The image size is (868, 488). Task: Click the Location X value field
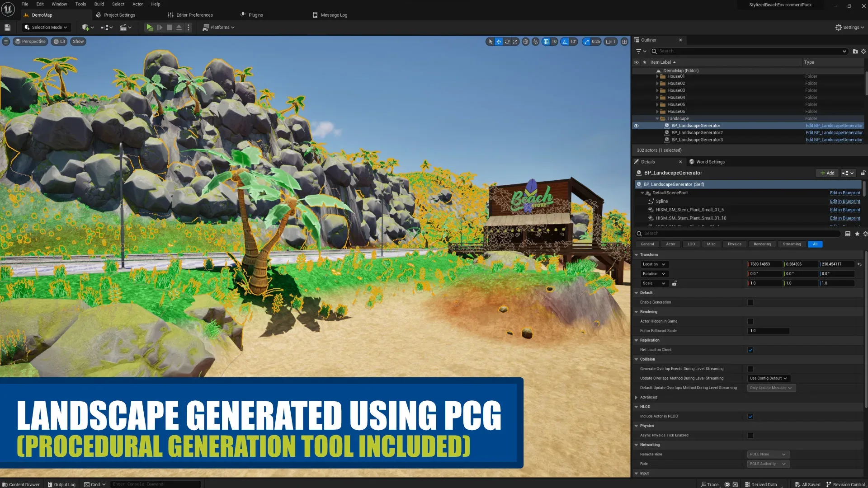pyautogui.click(x=765, y=264)
